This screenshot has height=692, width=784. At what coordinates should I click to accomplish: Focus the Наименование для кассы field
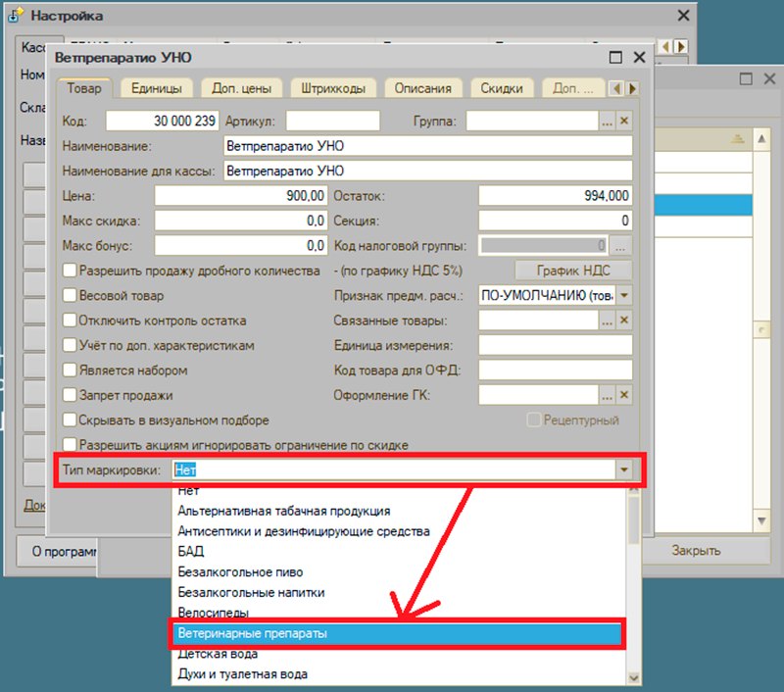pos(428,171)
